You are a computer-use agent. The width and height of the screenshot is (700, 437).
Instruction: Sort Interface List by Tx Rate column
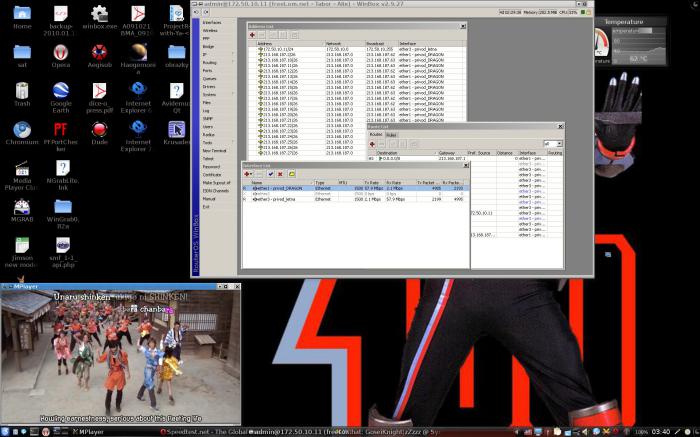[x=374, y=183]
